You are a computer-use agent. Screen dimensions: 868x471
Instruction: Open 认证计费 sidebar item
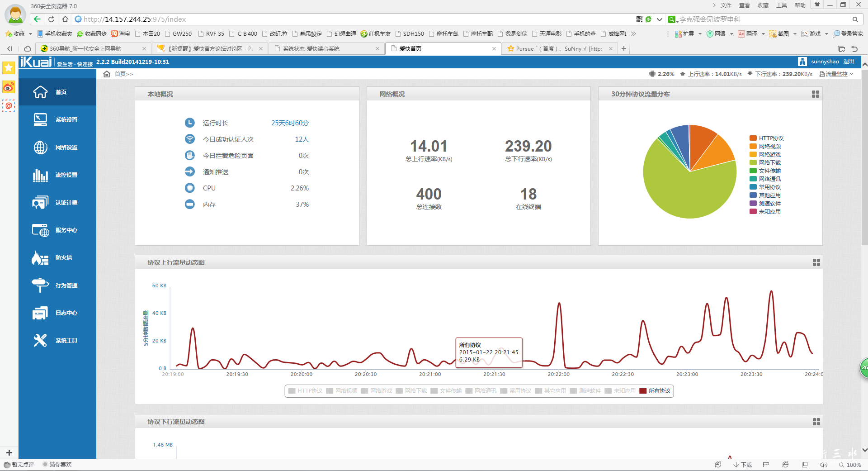pos(57,202)
